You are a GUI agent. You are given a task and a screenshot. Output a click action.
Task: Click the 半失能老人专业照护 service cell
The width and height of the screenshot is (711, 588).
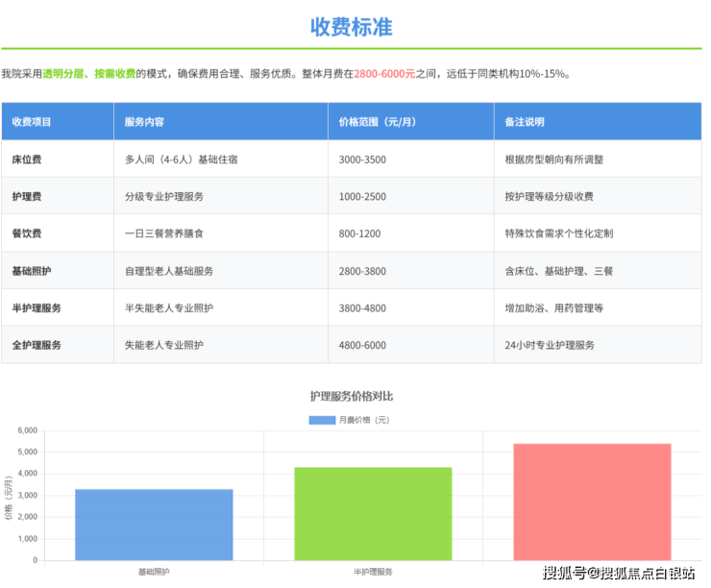(169, 308)
